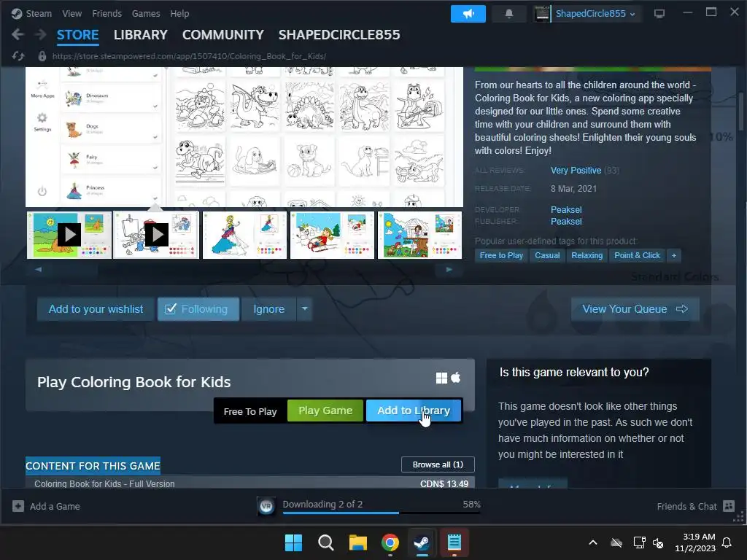Expand the Fairy category chevron
This screenshot has width=747, height=560.
pos(155,168)
